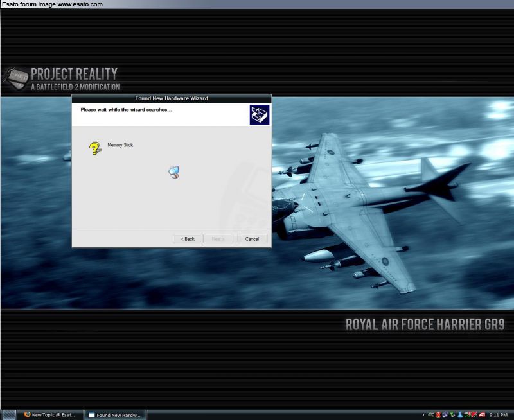The width and height of the screenshot is (514, 420).
Task: Click the Memory Stick device label
Action: click(x=120, y=145)
